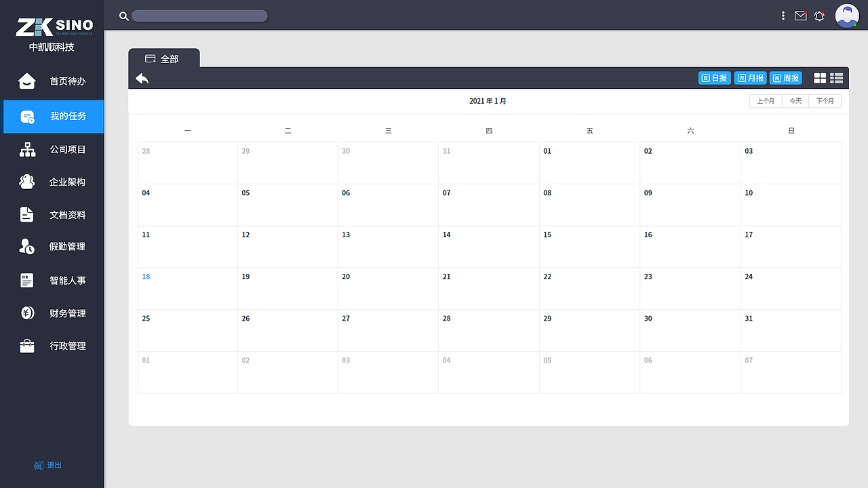868x488 pixels.
Task: Switch to list view icon
Action: pyautogui.click(x=836, y=78)
